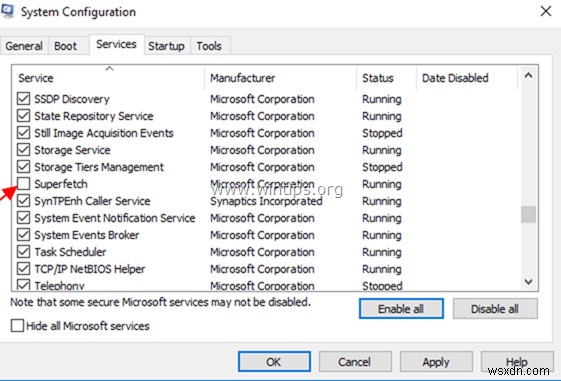Toggle Storage Tiers Management checkbox
This screenshot has height=381, width=561.
coord(24,166)
